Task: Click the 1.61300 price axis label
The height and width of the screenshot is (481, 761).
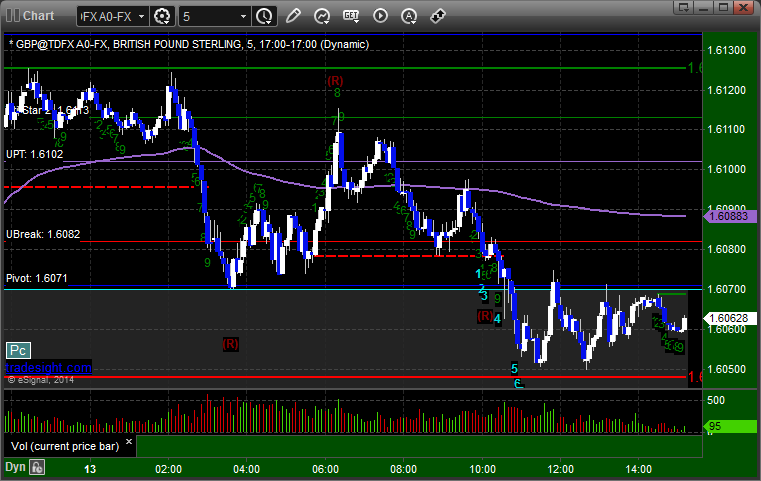Action: click(727, 50)
